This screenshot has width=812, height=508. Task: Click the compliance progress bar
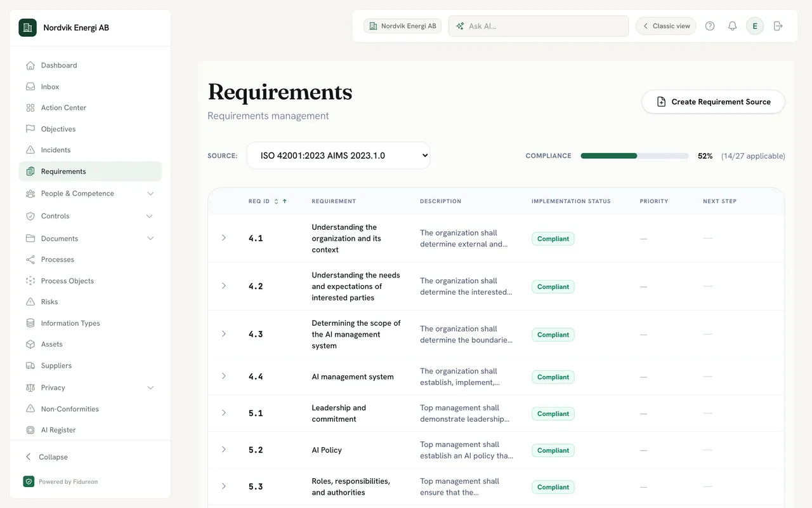point(634,156)
